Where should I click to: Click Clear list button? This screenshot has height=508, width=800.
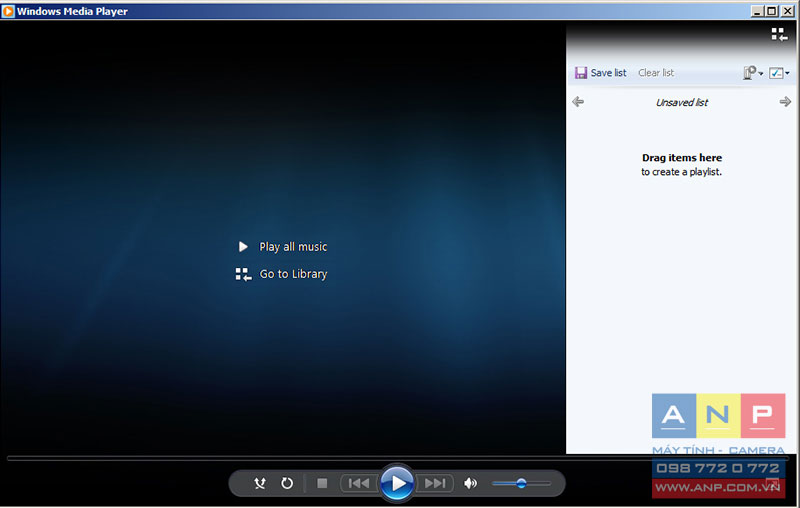tap(656, 73)
